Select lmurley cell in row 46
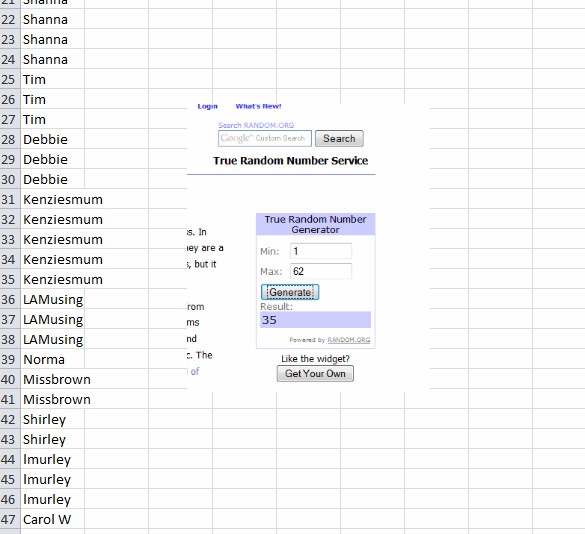The width and height of the screenshot is (585, 534). [53, 500]
